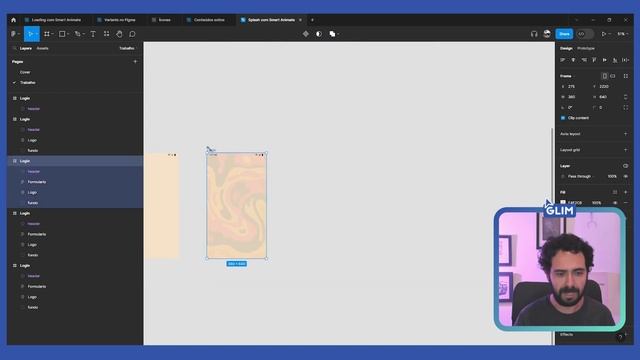Switch to the Assets tab
Viewport: 640px width, 360px height.
coord(42,48)
